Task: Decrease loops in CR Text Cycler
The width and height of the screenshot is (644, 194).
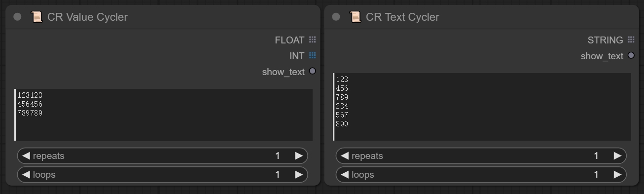Action: click(x=345, y=175)
